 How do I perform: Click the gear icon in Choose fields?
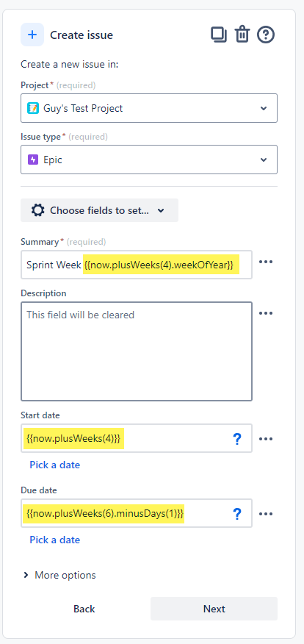coord(37,211)
